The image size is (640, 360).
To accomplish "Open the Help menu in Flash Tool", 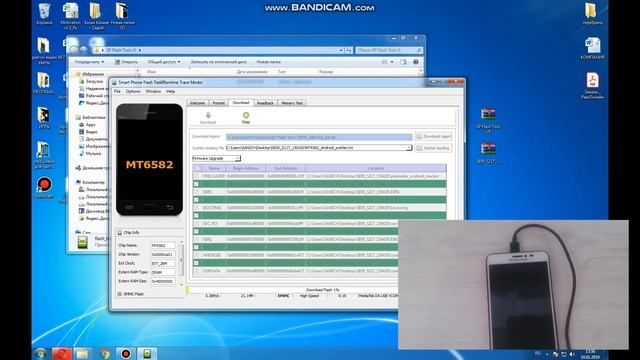I will pyautogui.click(x=171, y=91).
